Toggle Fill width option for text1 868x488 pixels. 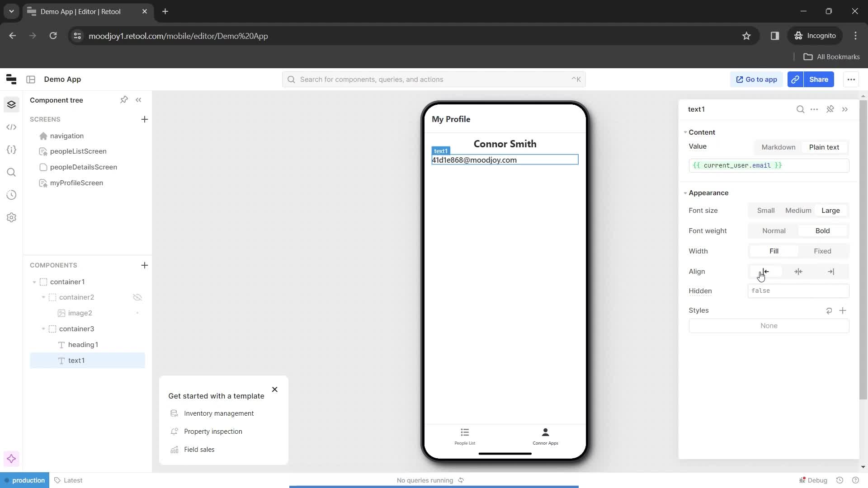click(773, 251)
